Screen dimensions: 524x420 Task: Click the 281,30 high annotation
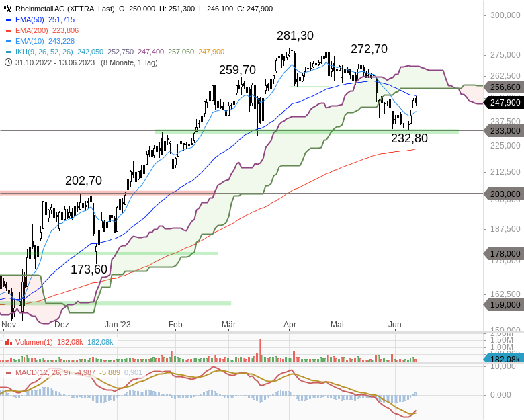(x=295, y=36)
